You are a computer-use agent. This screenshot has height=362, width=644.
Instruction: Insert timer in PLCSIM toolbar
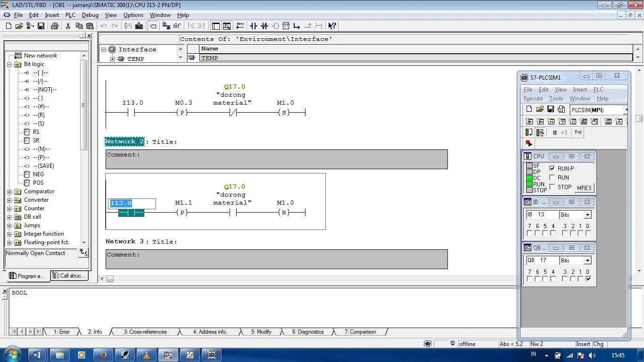click(562, 121)
